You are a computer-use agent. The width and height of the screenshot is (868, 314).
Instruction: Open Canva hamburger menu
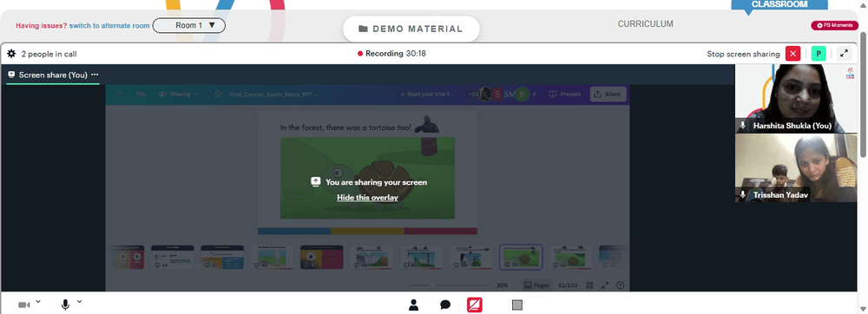pyautogui.click(x=119, y=94)
